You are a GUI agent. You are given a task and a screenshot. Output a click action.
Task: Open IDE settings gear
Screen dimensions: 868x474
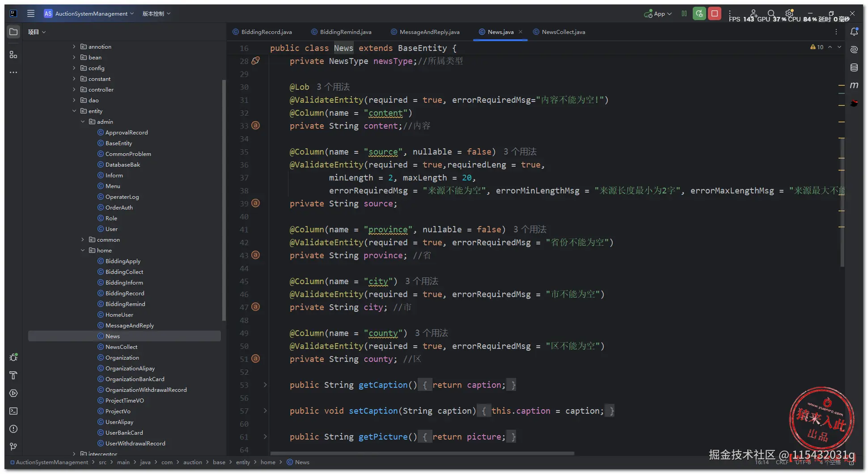[790, 13]
